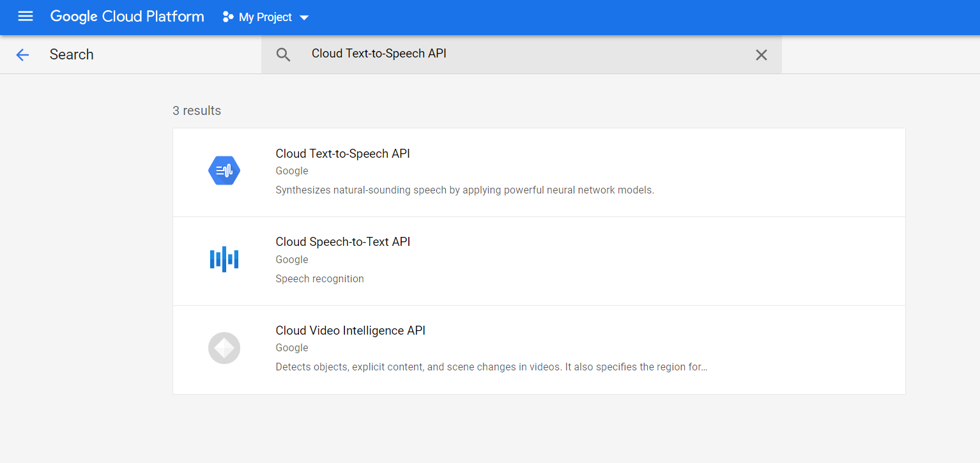Screen dimensions: 980x463
Task: Click 'Synthesizes natural-sounding speech' description text
Action: click(464, 190)
